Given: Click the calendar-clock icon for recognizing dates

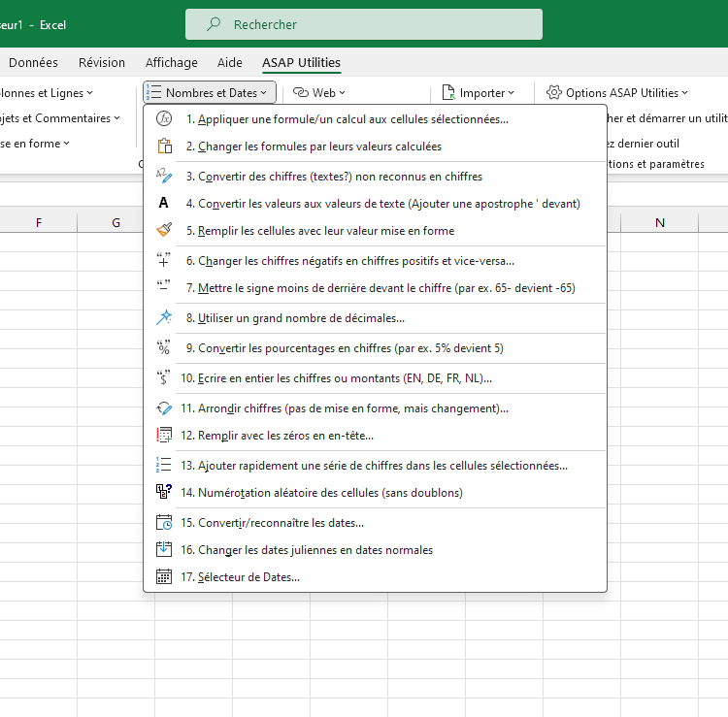Looking at the screenshot, I should tap(164, 522).
